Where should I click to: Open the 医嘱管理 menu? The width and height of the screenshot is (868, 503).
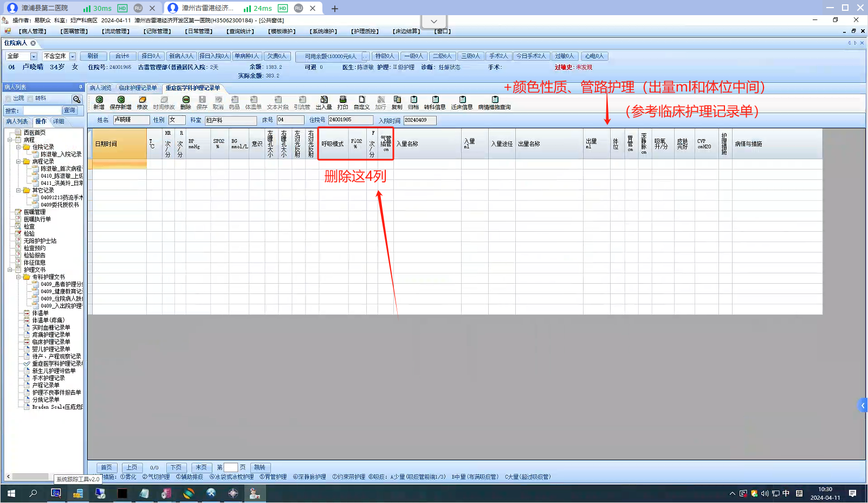[x=74, y=31]
